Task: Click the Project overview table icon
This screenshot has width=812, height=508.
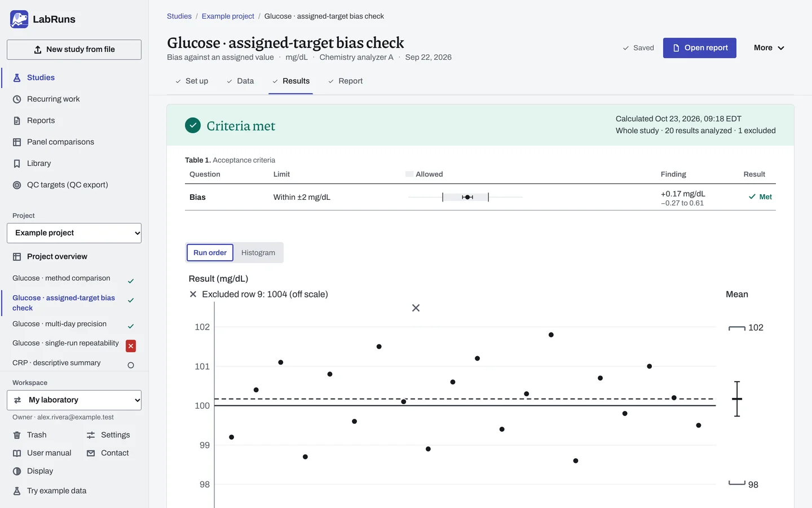Action: [17, 257]
